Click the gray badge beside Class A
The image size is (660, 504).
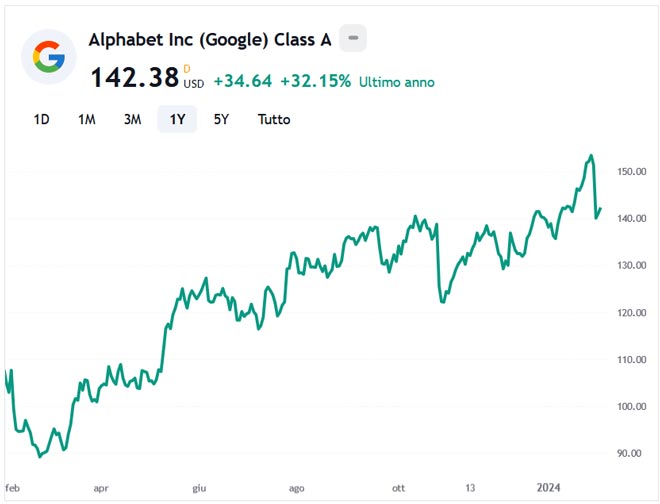[x=353, y=39]
